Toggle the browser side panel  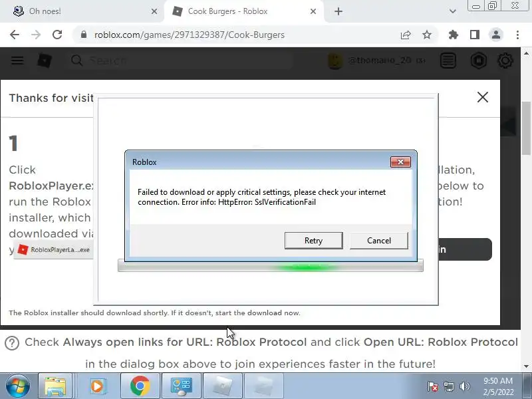click(x=475, y=35)
